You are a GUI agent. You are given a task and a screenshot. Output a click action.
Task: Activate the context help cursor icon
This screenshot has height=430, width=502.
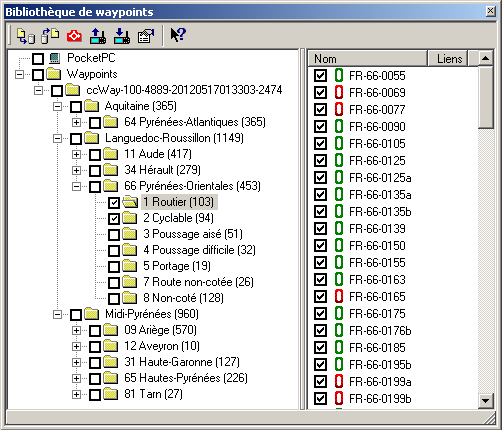pos(178,35)
